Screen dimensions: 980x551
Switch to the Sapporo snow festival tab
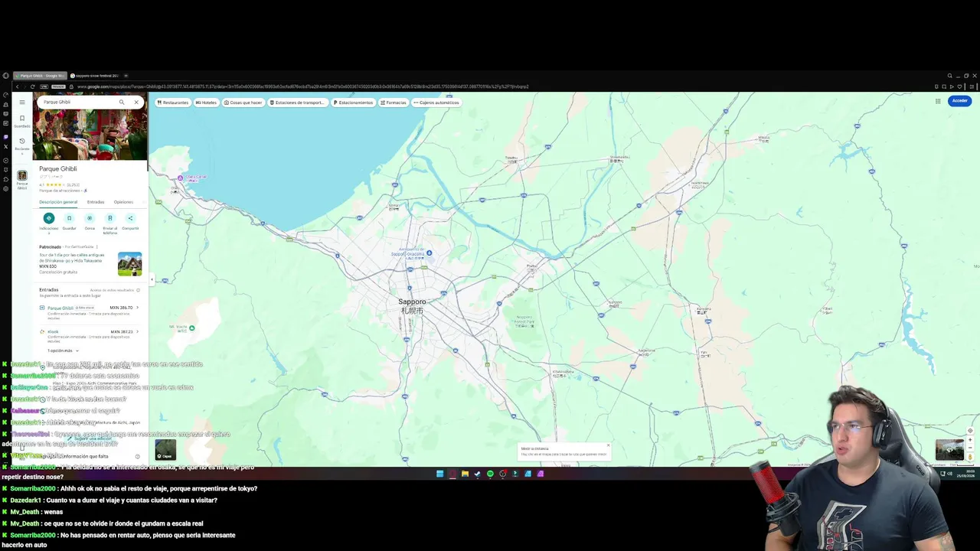pyautogui.click(x=94, y=76)
